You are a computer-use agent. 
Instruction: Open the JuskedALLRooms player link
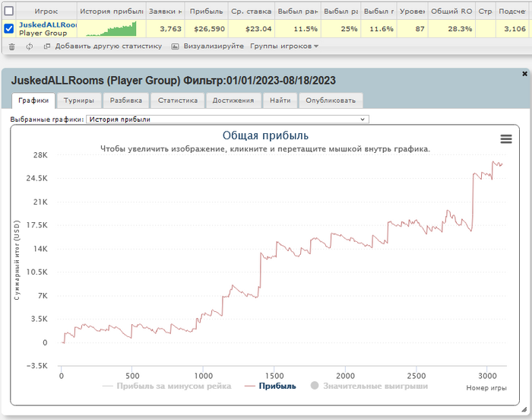pyautogui.click(x=47, y=25)
